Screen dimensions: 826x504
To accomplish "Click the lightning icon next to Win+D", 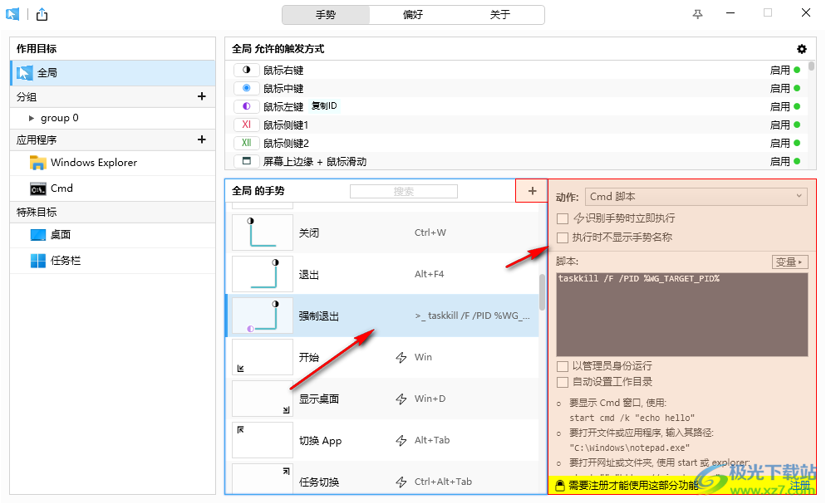I will (x=401, y=399).
